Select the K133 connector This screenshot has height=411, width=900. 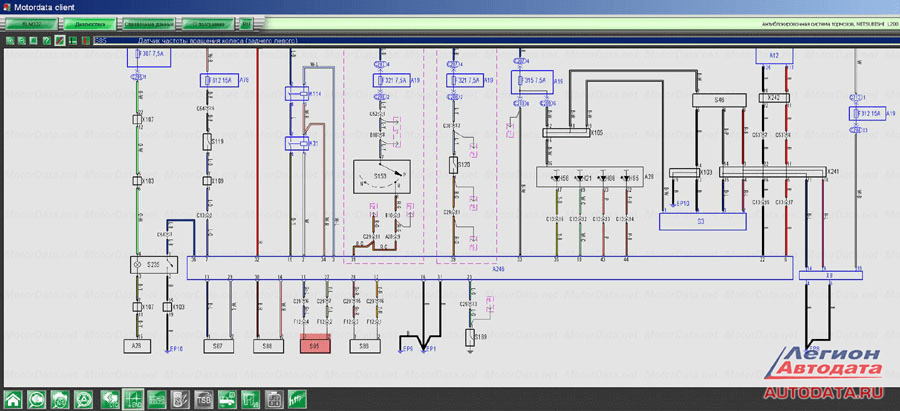pyautogui.click(x=684, y=172)
